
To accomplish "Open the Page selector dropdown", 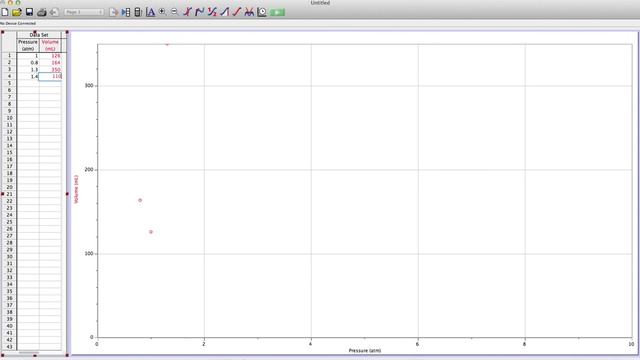I will tap(83, 12).
